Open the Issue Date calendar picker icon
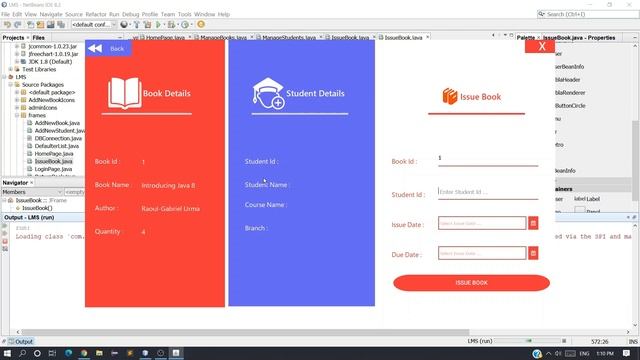The image size is (640, 360). coord(533,223)
